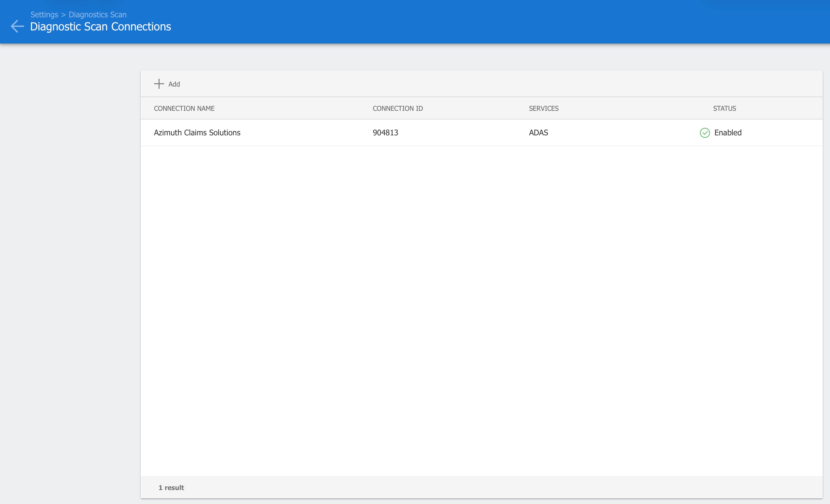This screenshot has width=830, height=504.
Task: Click the connection ID 904813
Action: pos(385,133)
